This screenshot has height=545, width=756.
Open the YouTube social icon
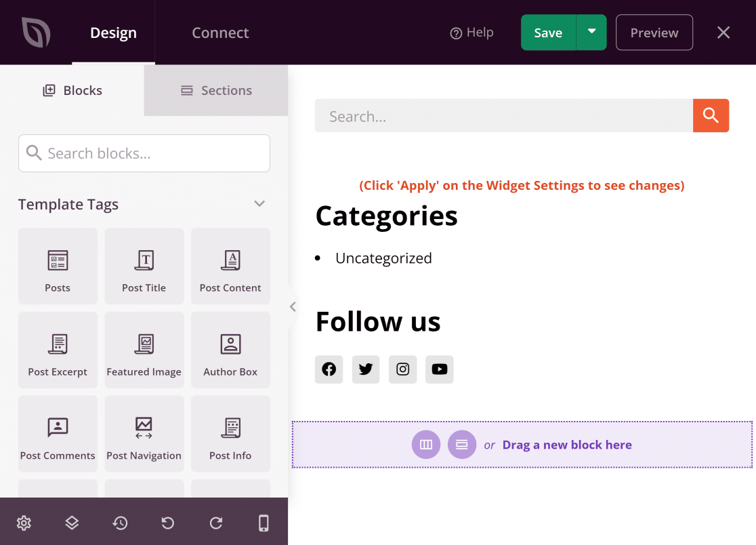[x=439, y=369]
